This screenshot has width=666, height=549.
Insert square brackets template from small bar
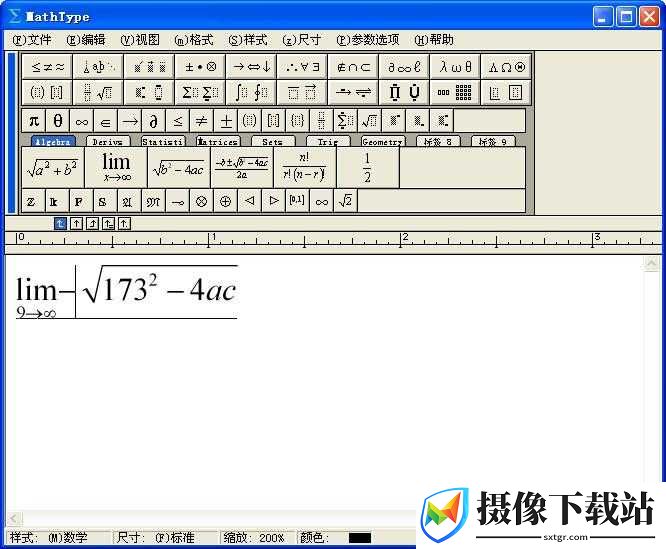click(x=274, y=121)
